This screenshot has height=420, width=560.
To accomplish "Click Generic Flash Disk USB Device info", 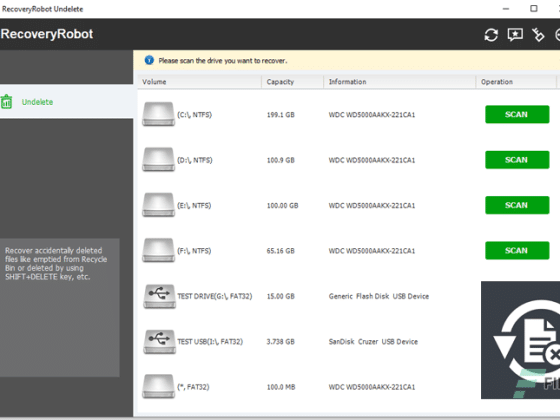I will 379,296.
